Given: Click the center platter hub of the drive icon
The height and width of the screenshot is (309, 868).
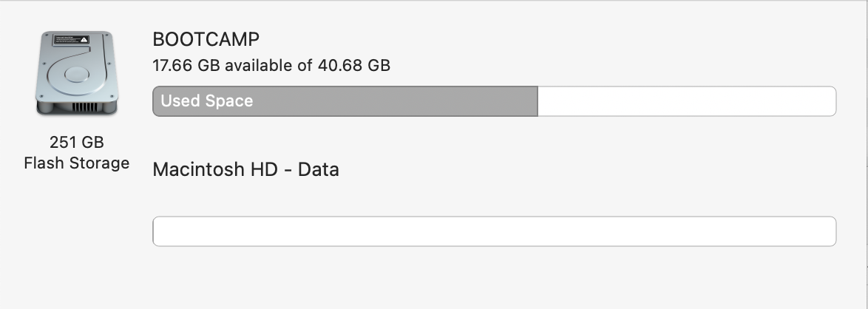Looking at the screenshot, I should tap(77, 74).
